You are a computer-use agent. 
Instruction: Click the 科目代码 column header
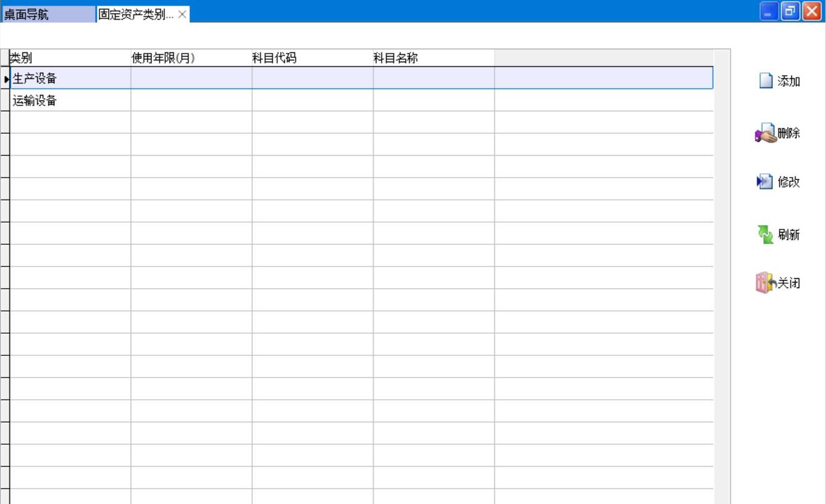(x=312, y=58)
